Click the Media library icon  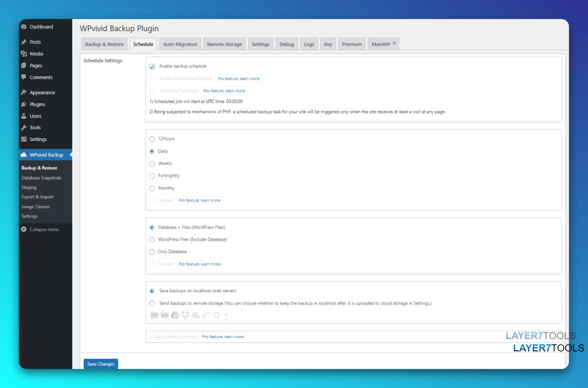pos(24,53)
